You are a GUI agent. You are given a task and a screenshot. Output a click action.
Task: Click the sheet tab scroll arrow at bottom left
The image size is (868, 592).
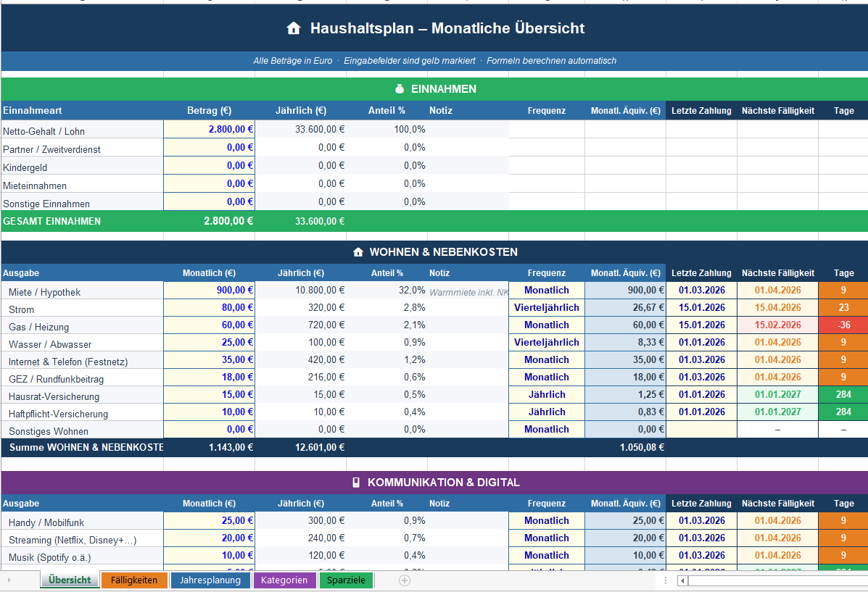(9, 580)
